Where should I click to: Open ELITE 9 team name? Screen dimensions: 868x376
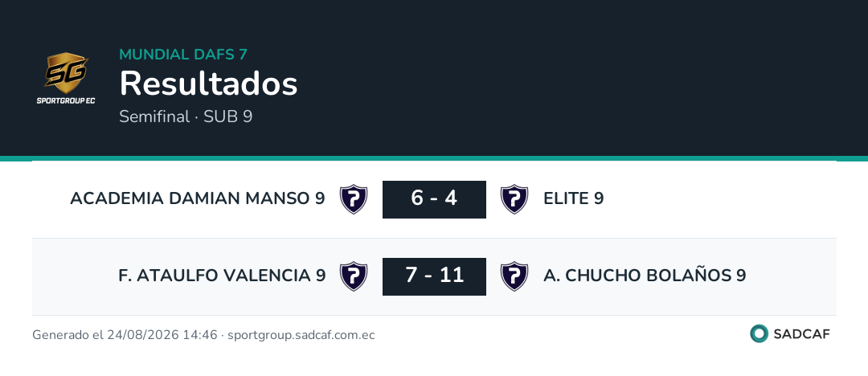pos(574,198)
